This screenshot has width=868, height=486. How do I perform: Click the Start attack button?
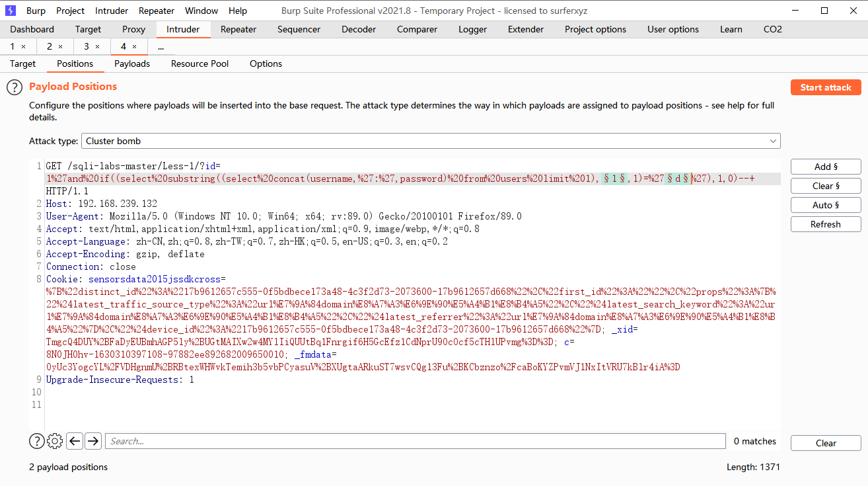pyautogui.click(x=826, y=87)
